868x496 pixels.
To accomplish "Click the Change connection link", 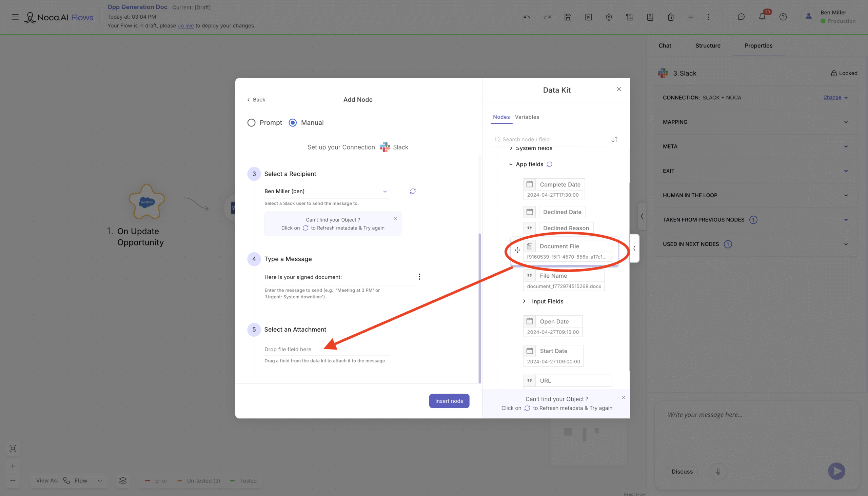I will [832, 97].
